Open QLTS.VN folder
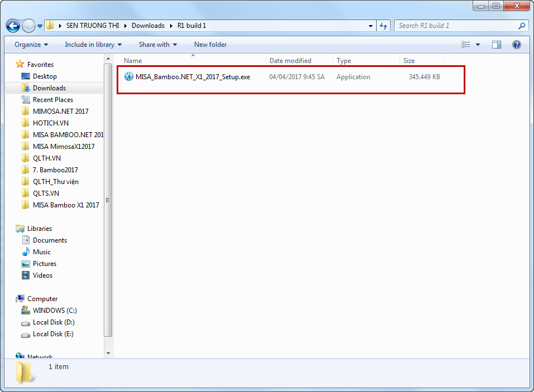Image resolution: width=534 pixels, height=392 pixels. pos(46,193)
